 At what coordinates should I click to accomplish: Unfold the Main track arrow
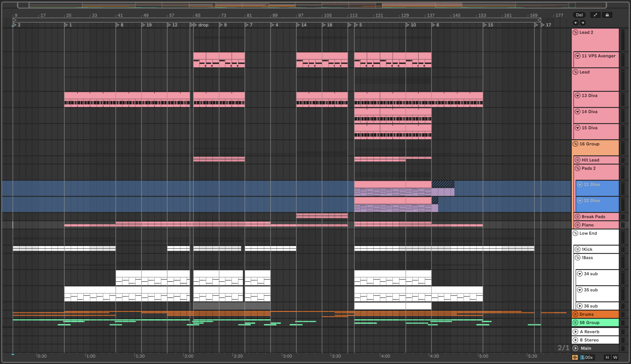(x=575, y=348)
